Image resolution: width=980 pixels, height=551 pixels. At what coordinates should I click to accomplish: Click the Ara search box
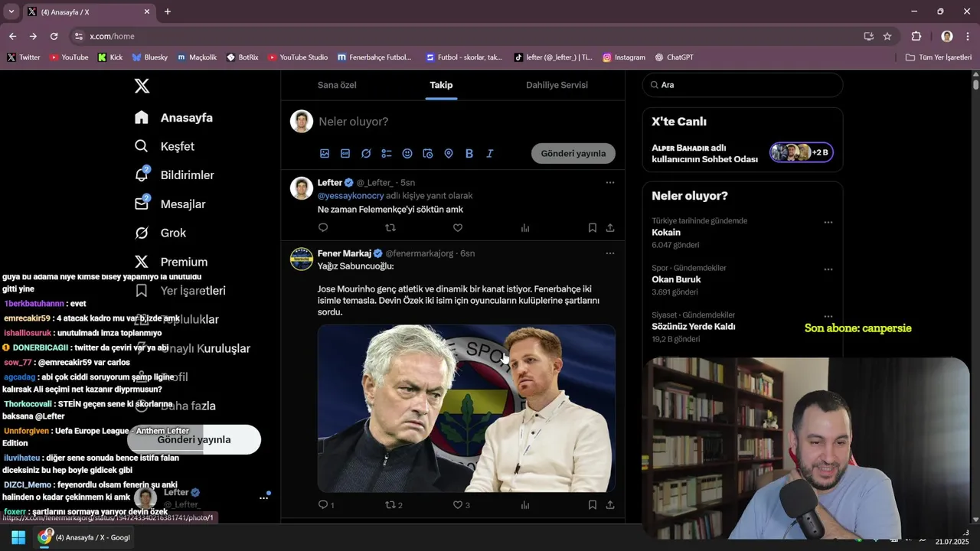point(743,85)
